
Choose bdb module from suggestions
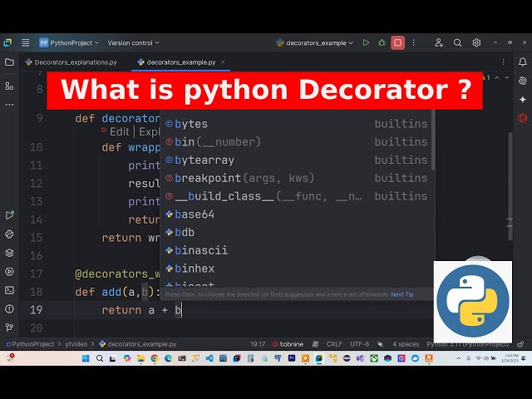pyautogui.click(x=296, y=233)
